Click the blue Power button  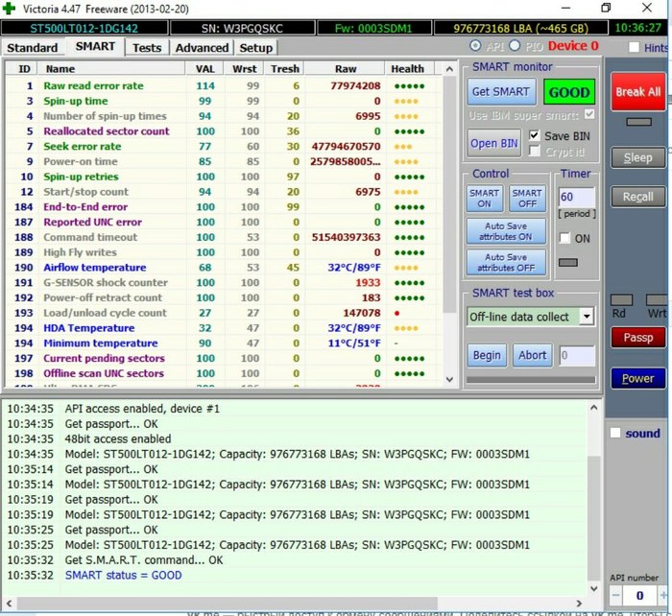[x=637, y=378]
